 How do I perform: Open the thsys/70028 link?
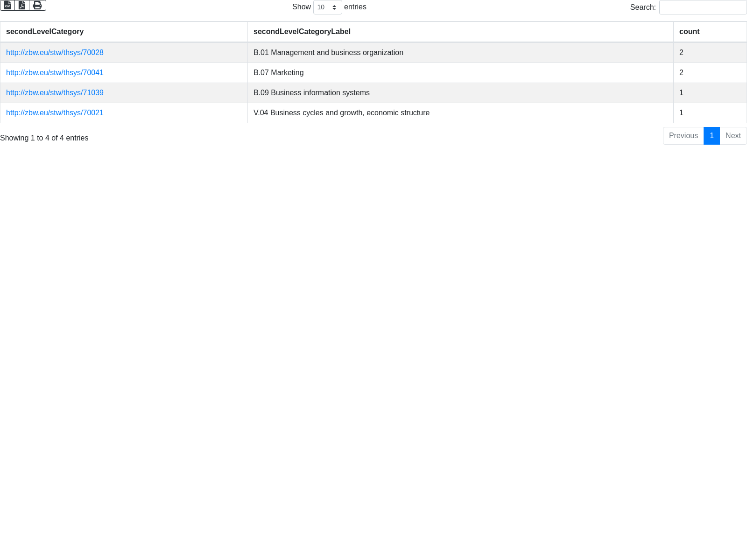55,53
